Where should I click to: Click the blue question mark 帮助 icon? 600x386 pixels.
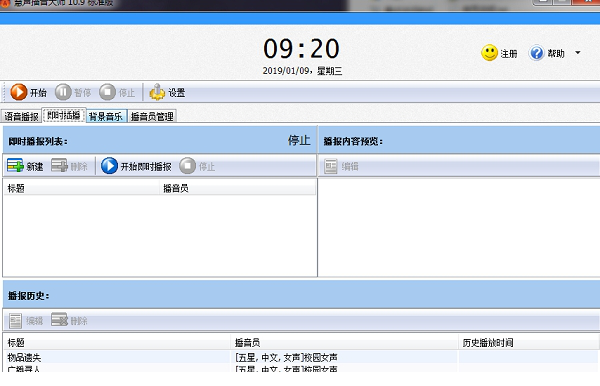click(536, 53)
